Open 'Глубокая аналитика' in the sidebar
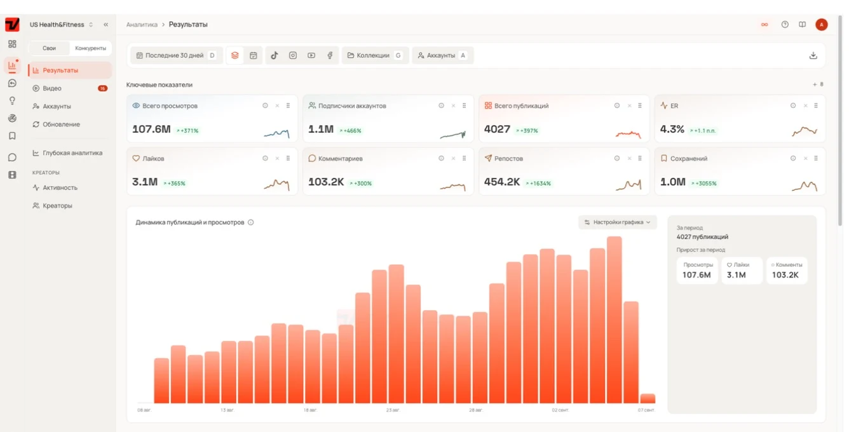Image resolution: width=868 pixels, height=432 pixels. click(x=70, y=153)
